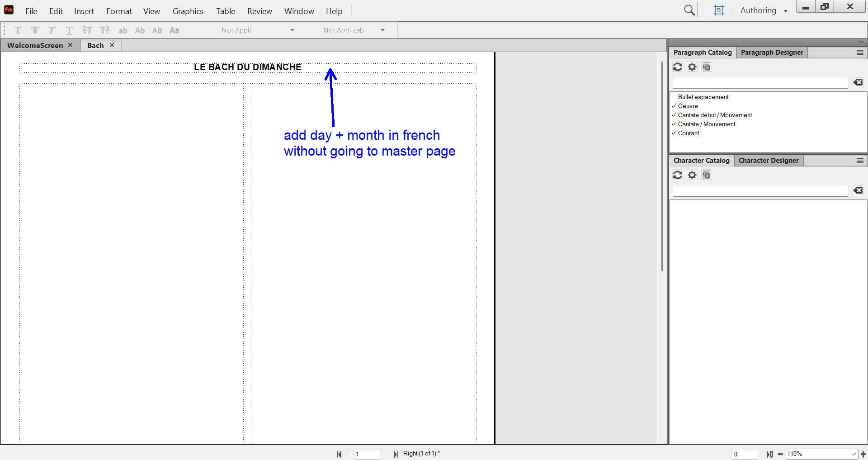The width and height of the screenshot is (868, 460).
Task: Close the Bach document tab
Action: [112, 45]
